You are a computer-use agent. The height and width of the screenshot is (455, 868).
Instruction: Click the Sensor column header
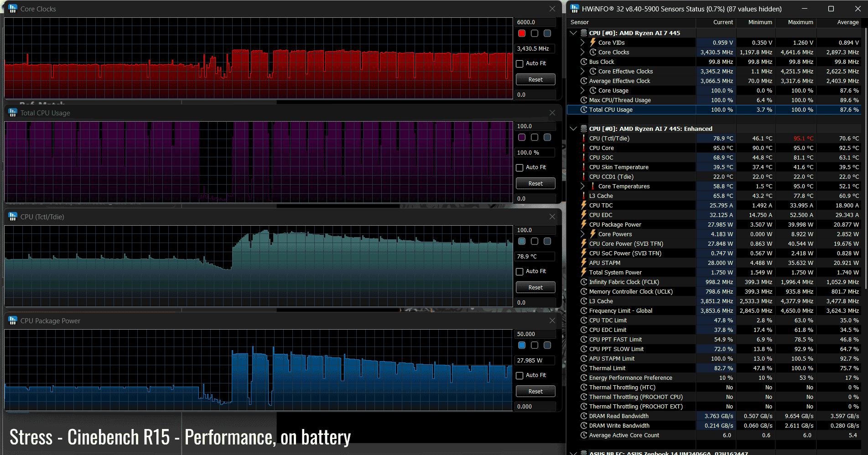pos(631,22)
